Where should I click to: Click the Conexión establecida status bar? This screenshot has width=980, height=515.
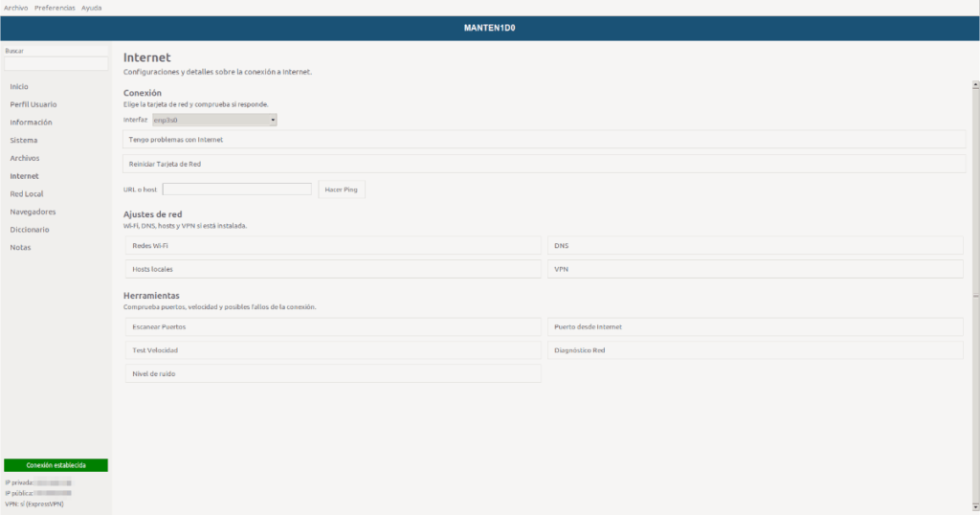click(56, 465)
